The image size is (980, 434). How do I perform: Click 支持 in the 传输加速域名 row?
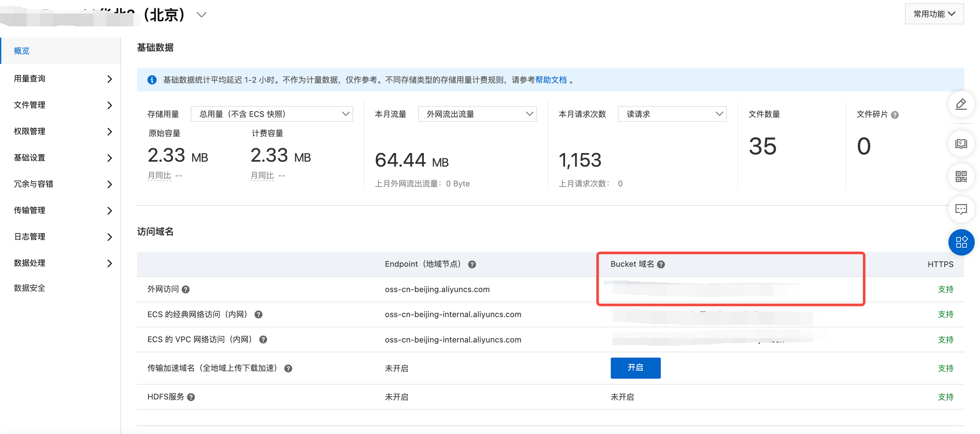[x=945, y=368]
